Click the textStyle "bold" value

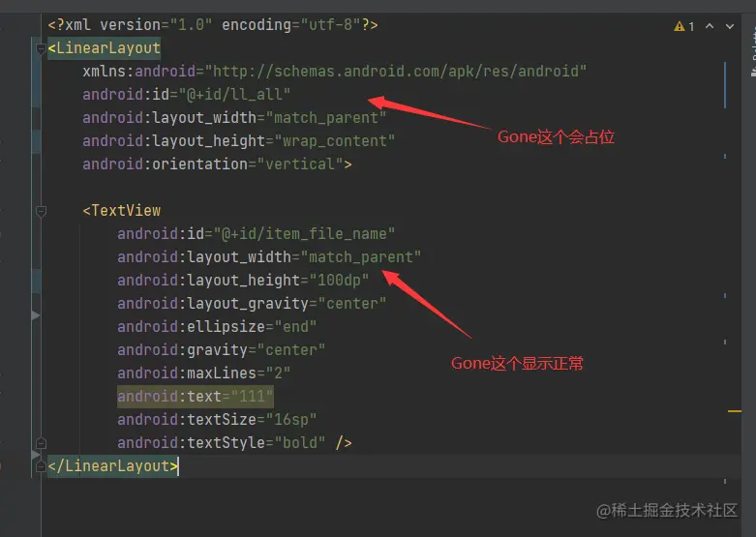pos(300,442)
